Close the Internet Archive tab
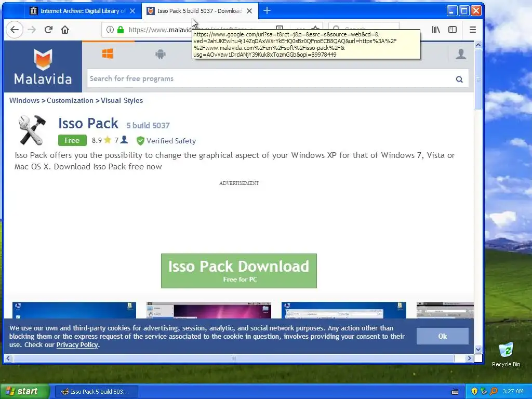 click(x=132, y=11)
